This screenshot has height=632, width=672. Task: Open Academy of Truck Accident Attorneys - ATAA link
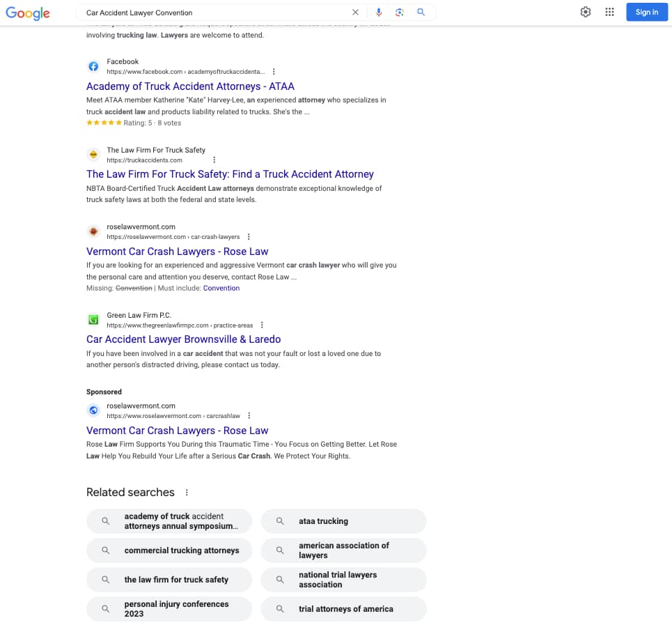pos(190,86)
